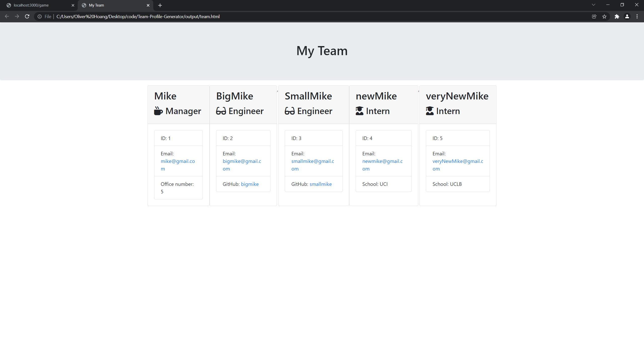Image resolution: width=644 pixels, height=350 pixels.
Task: Open the Chrome three-dot menu
Action: [x=637, y=16]
